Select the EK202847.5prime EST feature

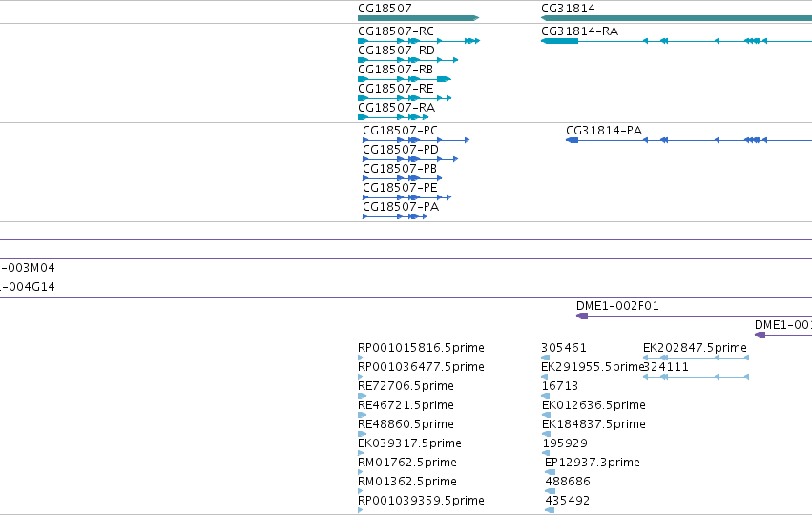click(696, 358)
